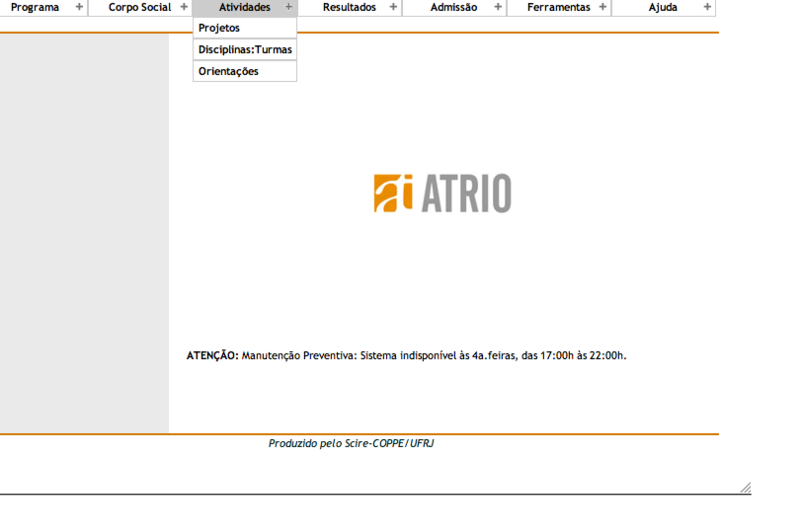The height and width of the screenshot is (530, 800).
Task: Click the plus icon next to Ajuda
Action: click(x=707, y=7)
